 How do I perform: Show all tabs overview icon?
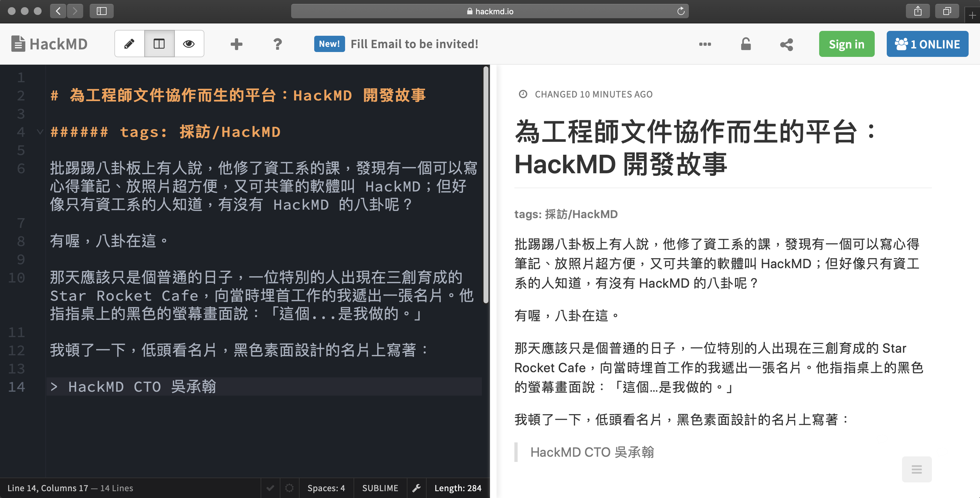pyautogui.click(x=947, y=11)
